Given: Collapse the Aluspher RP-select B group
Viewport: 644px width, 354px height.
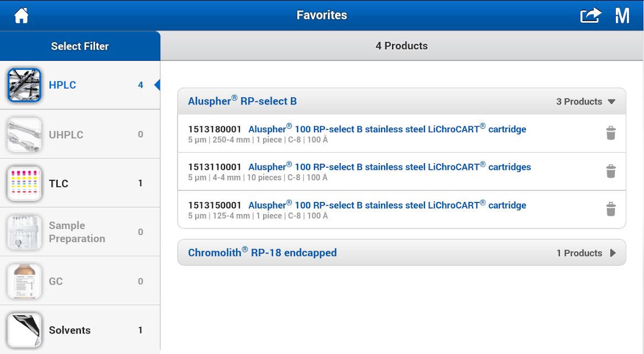Looking at the screenshot, I should (402, 101).
